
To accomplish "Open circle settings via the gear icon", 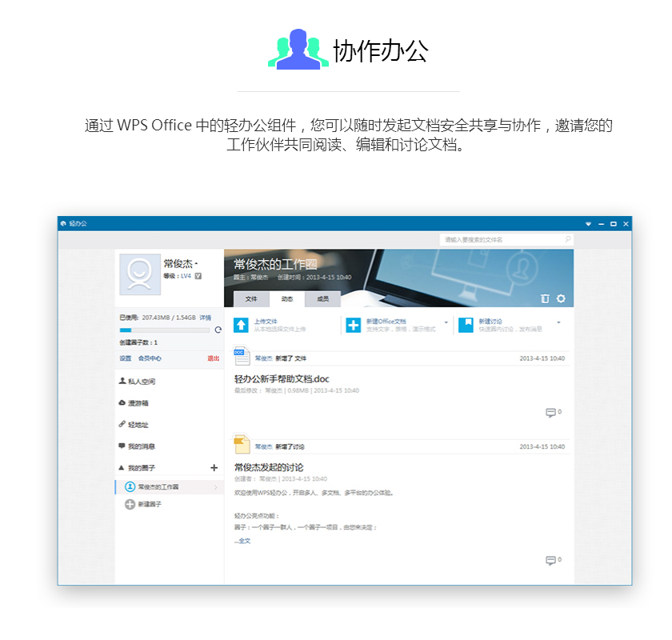I will (x=561, y=298).
